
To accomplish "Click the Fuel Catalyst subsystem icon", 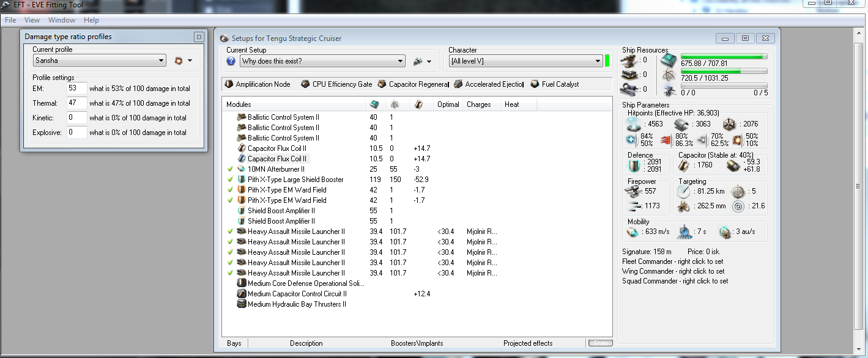I will coord(535,84).
